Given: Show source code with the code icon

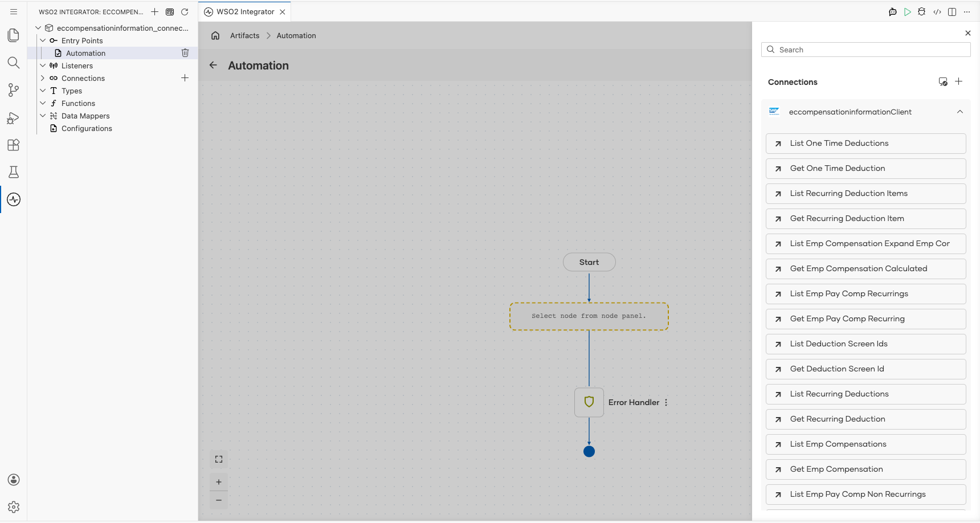Looking at the screenshot, I should (937, 12).
